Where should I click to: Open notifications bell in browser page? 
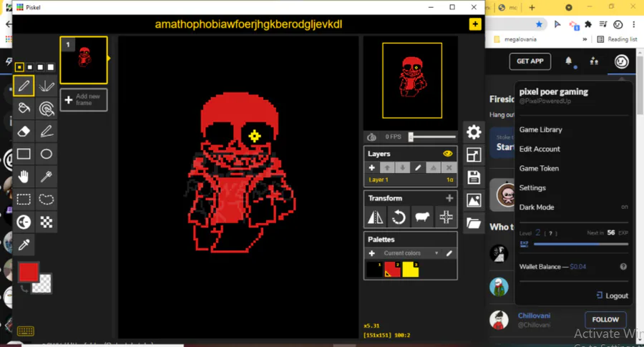click(568, 61)
